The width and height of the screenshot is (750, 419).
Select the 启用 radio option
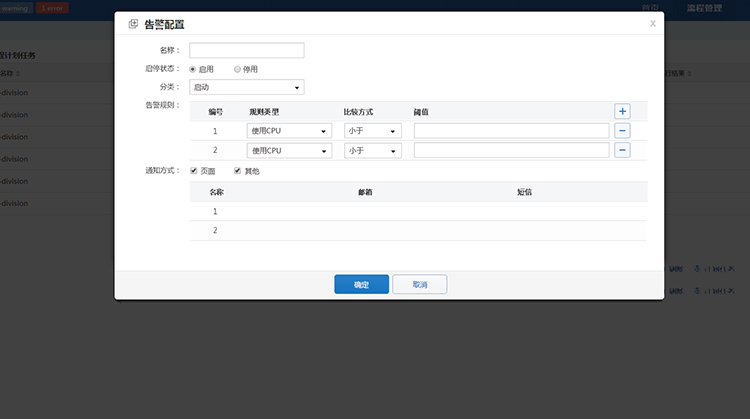pos(193,69)
